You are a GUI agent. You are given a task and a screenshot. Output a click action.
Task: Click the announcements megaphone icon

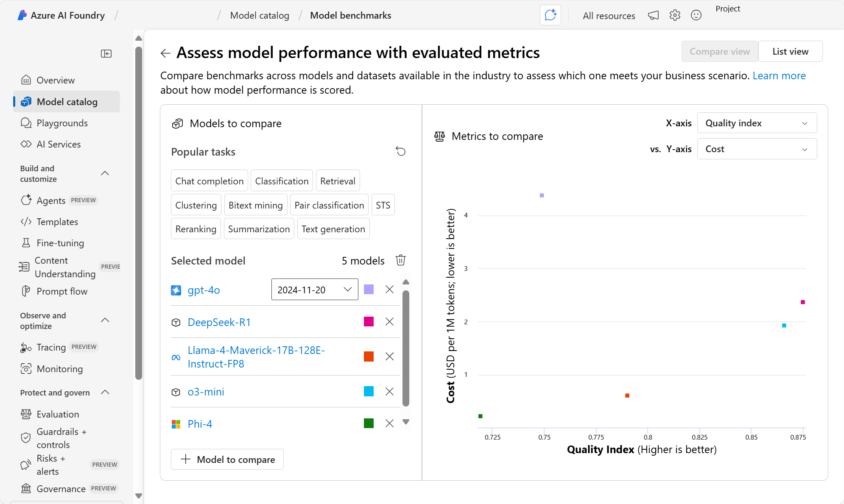click(653, 15)
